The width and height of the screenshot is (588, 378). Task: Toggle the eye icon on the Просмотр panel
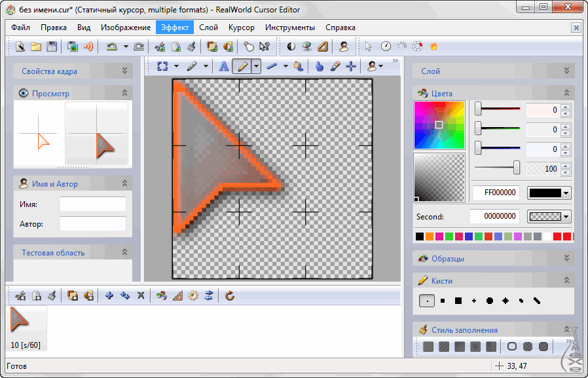pos(24,93)
